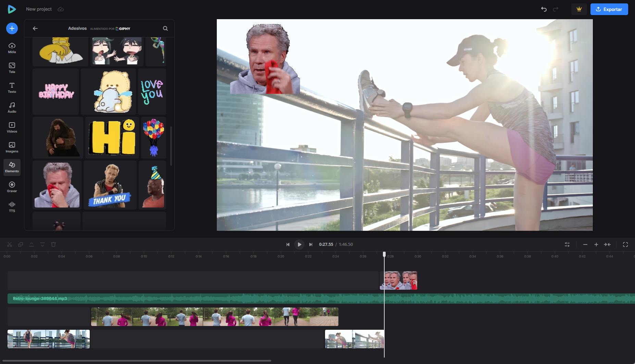635x364 pixels.
Task: Rename the New project title
Action: point(39,9)
